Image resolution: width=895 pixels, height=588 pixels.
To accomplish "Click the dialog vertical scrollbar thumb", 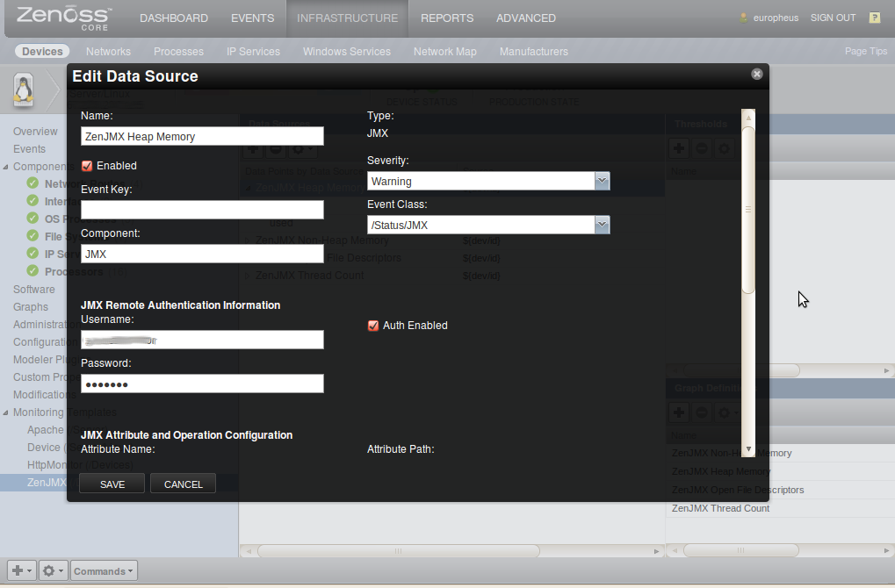I will point(748,209).
